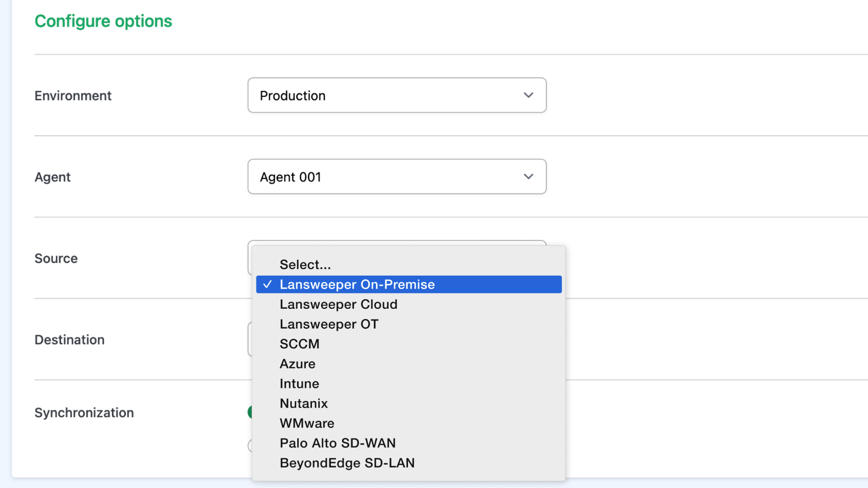The image size is (868, 488).
Task: Choose BeyondEdge SD-LAN as source
Action: 347,462
